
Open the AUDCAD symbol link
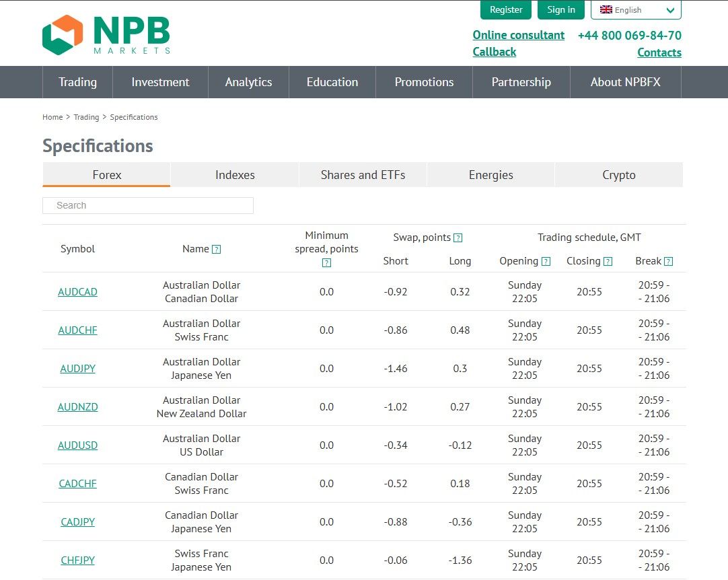pyautogui.click(x=77, y=291)
